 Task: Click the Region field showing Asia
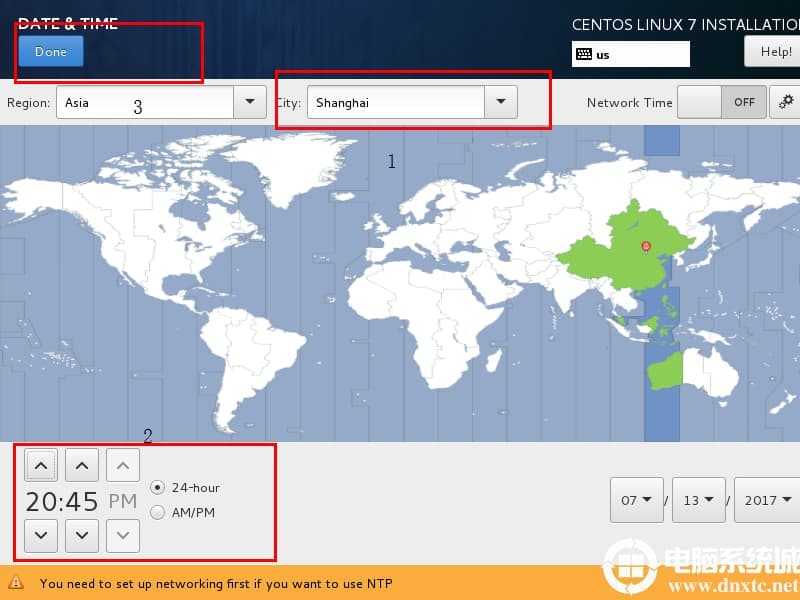tap(145, 102)
